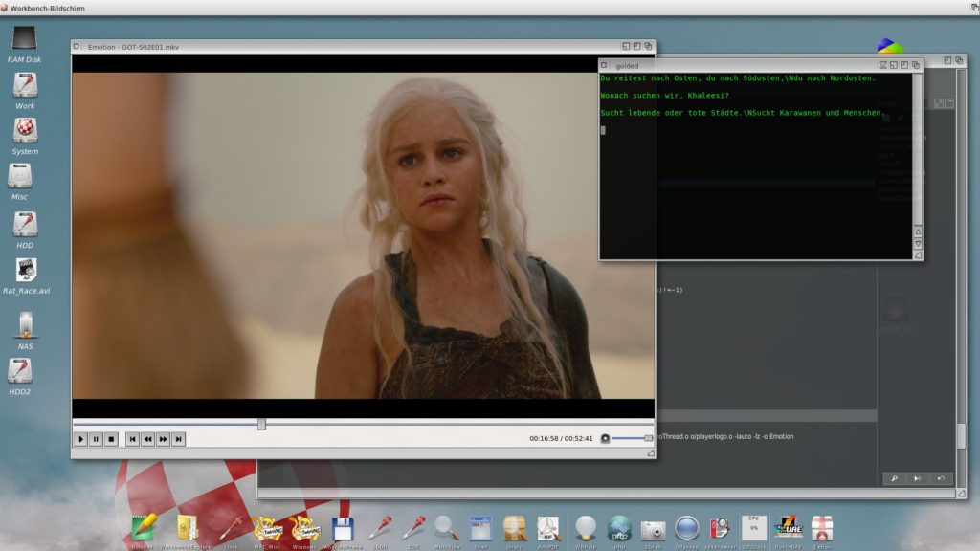The height and width of the screenshot is (551, 980).
Task: Adjust the volume slider handle
Action: point(648,438)
